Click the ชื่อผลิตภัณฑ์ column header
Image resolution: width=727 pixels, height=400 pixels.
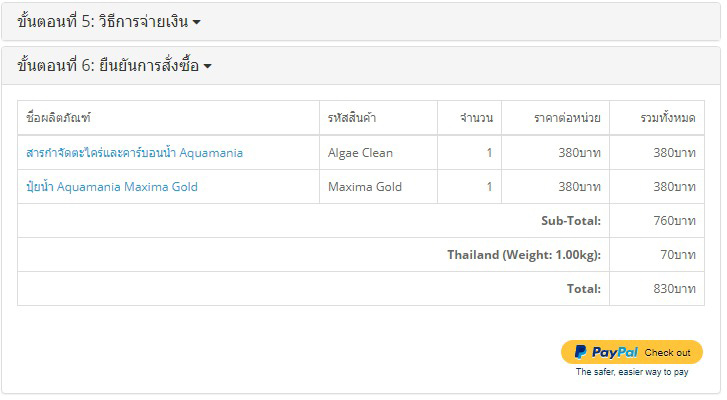pos(58,118)
